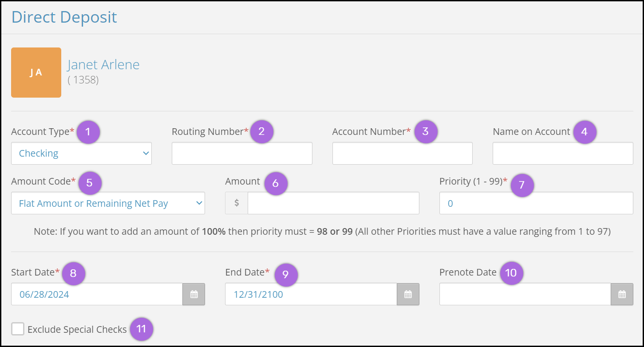Click the End Date text field
This screenshot has width=644, height=347.
coord(311,294)
